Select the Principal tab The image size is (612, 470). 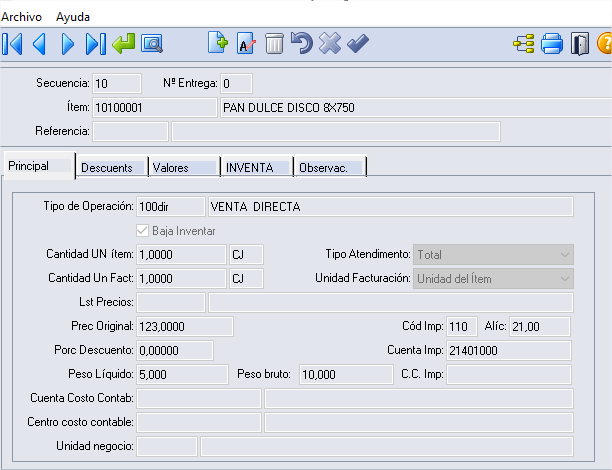[x=39, y=166]
